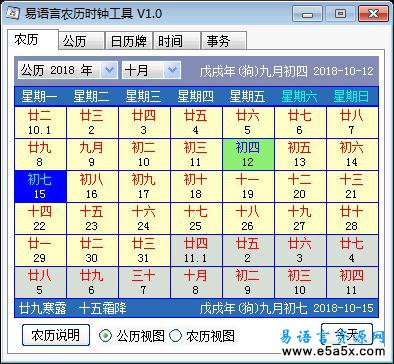The height and width of the screenshot is (364, 394).
Task: Pick October 21 cell 十三
Action: click(x=352, y=187)
